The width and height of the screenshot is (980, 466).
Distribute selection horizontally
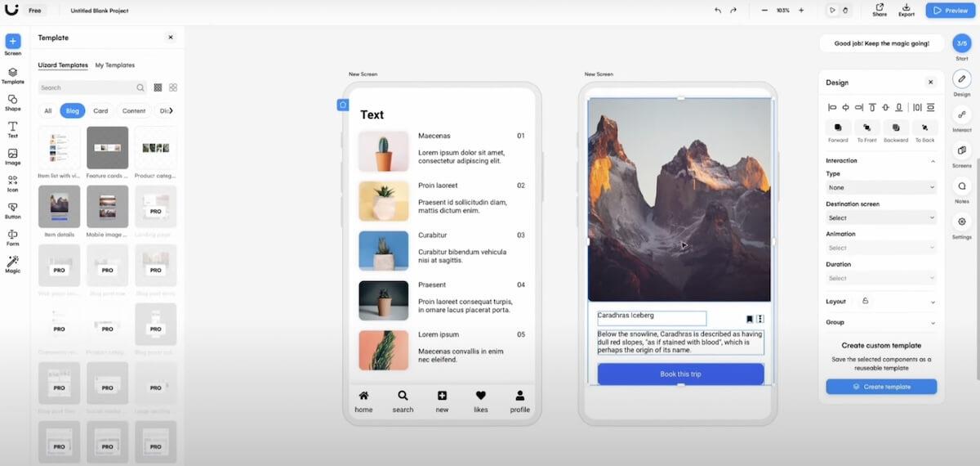(917, 107)
